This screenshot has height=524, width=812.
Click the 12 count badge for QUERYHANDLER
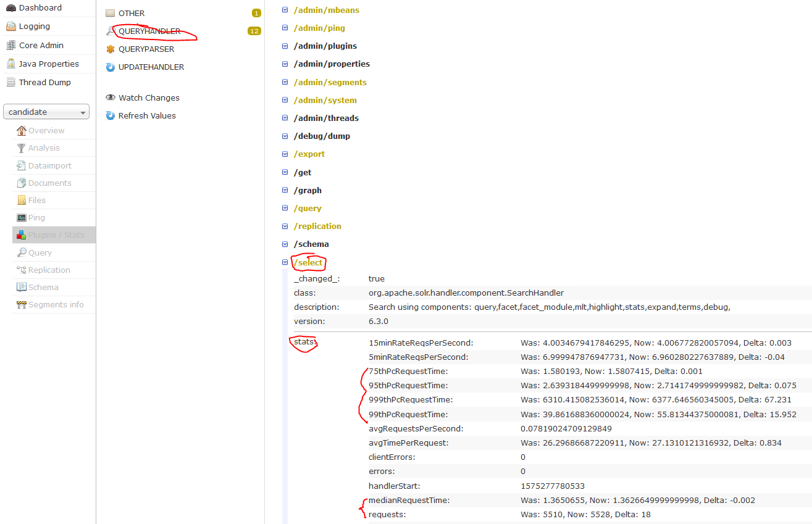[254, 31]
